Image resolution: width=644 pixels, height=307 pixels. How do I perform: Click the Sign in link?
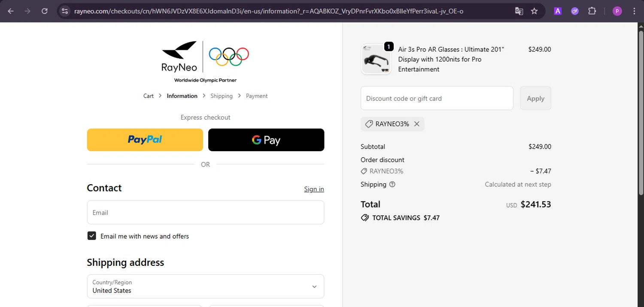click(x=314, y=189)
